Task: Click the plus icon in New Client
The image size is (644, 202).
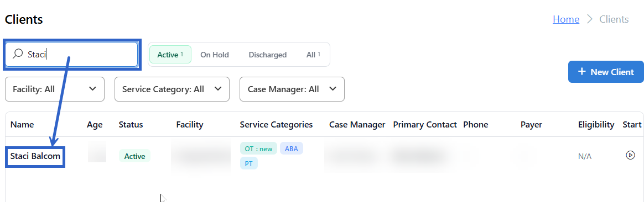Action: pos(581,72)
